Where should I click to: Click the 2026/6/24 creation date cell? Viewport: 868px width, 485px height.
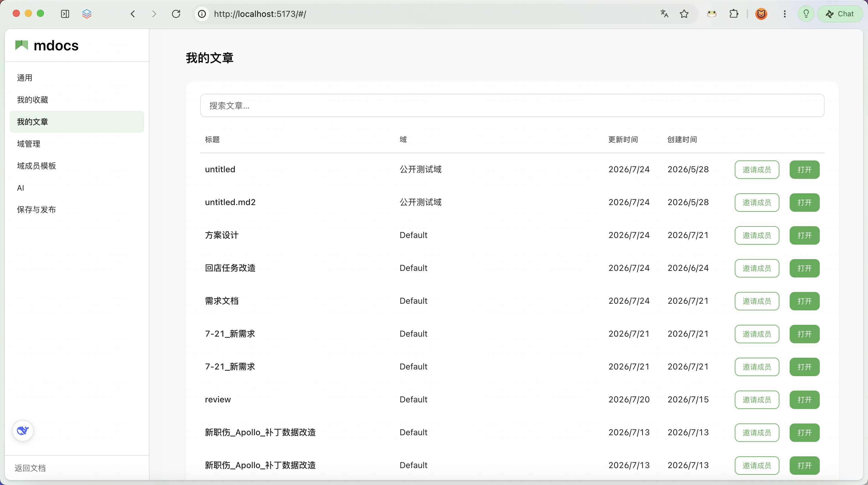click(x=688, y=268)
